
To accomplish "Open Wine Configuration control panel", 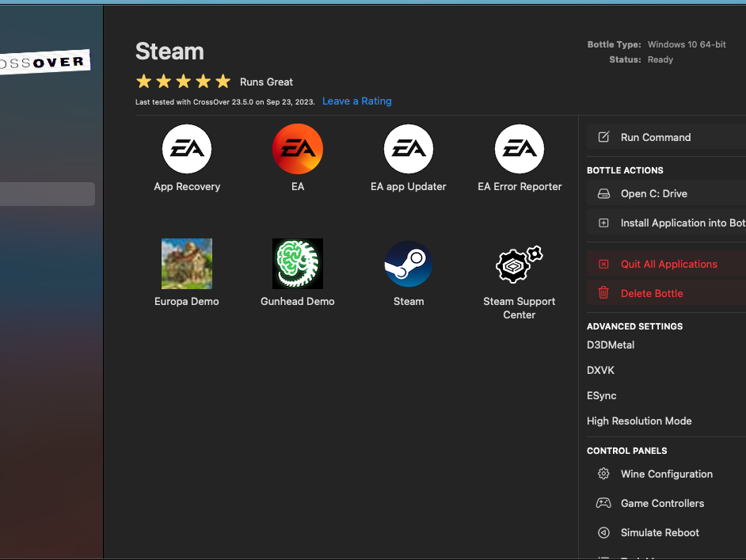I will pyautogui.click(x=666, y=474).
